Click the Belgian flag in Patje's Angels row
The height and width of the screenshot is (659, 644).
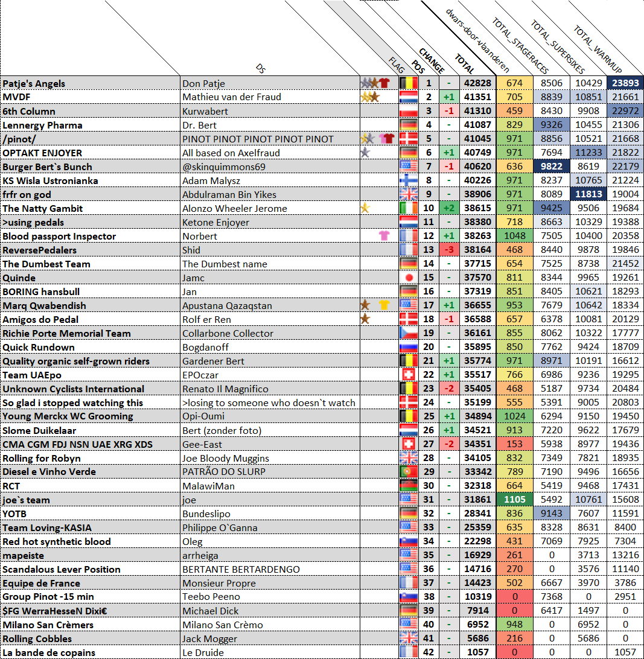point(409,83)
